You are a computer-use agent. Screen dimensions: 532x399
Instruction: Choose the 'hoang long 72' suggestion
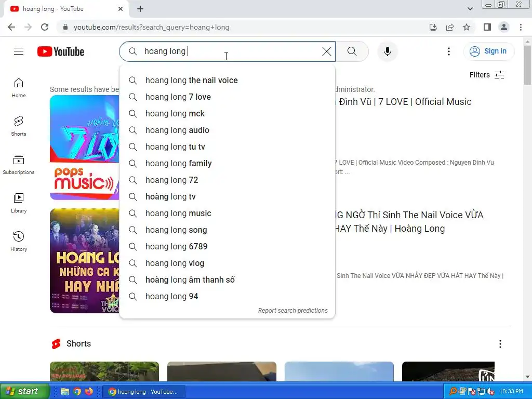(x=228, y=180)
